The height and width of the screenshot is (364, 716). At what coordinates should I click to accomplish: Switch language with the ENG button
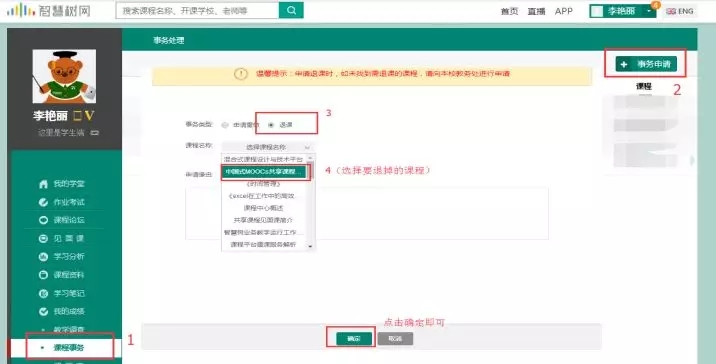coord(680,11)
